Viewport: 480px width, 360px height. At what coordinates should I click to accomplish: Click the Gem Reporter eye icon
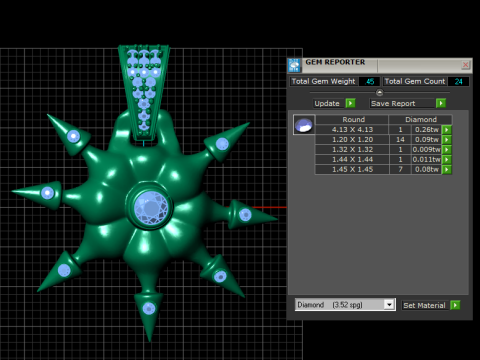(x=294, y=65)
